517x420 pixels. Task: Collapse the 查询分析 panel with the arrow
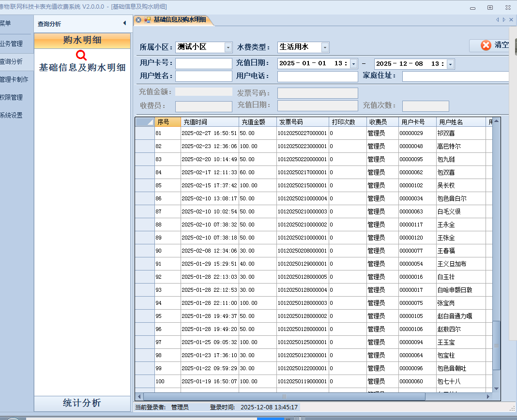tap(124, 24)
